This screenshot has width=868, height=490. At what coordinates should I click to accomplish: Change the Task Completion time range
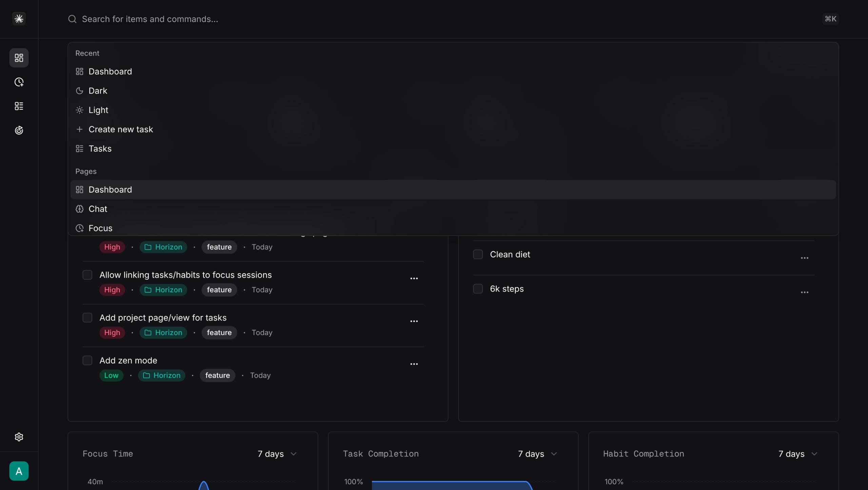click(x=537, y=454)
